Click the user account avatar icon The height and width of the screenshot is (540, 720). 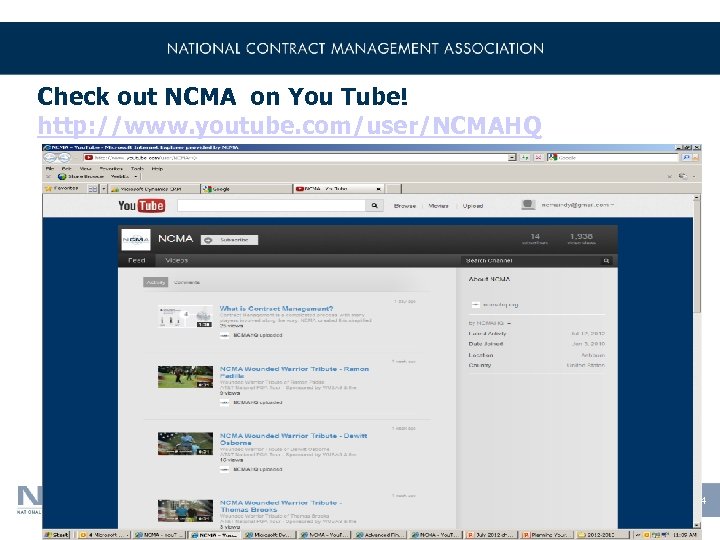click(x=528, y=205)
